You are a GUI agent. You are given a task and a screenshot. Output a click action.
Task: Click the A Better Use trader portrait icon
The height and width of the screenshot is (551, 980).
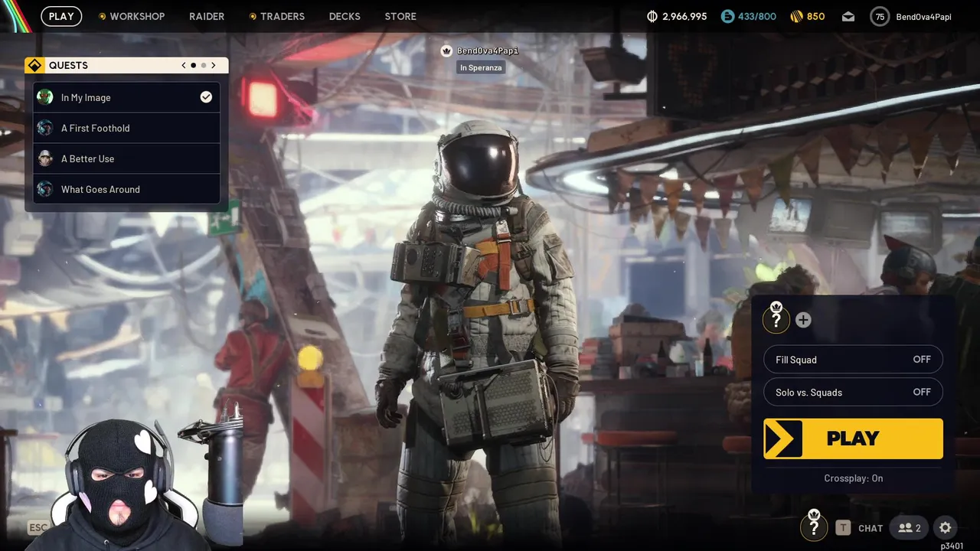[x=45, y=158]
